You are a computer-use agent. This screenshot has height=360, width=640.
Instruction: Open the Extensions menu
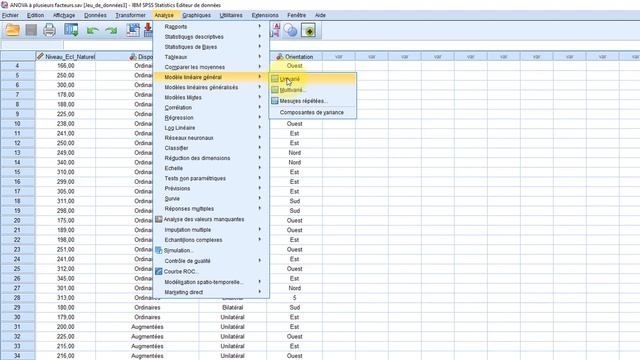tap(265, 15)
